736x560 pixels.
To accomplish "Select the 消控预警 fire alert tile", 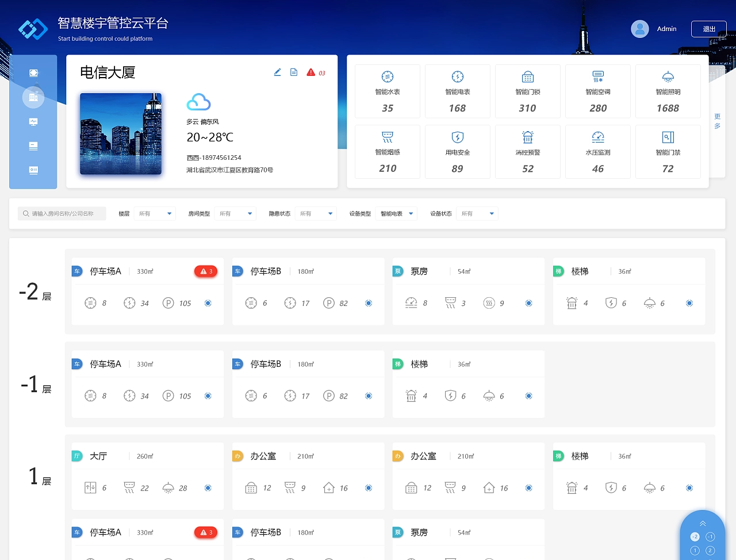I will tap(528, 152).
